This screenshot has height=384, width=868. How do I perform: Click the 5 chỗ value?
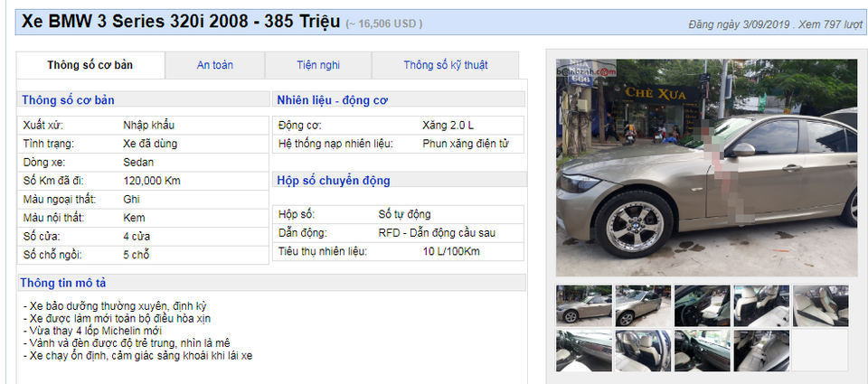point(137,255)
